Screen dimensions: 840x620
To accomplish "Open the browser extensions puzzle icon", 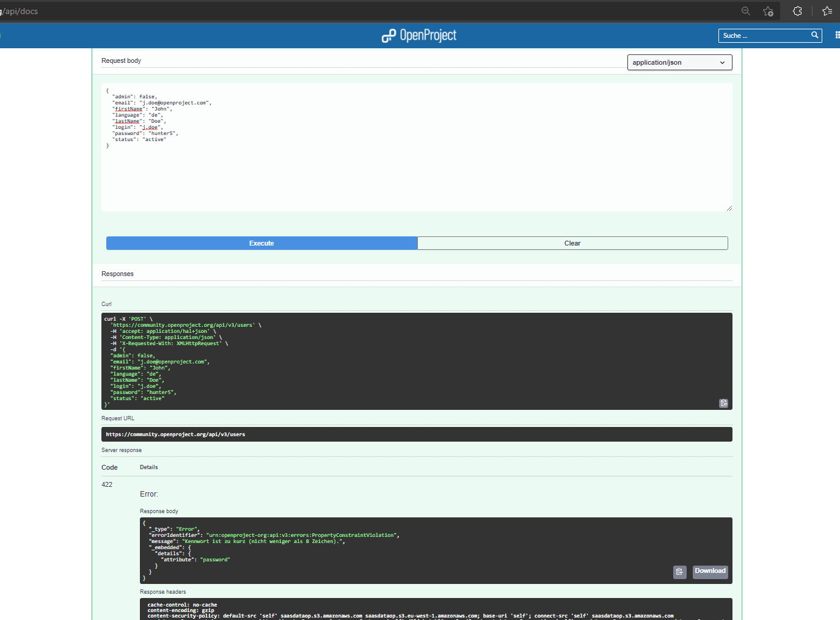I will tap(797, 11).
